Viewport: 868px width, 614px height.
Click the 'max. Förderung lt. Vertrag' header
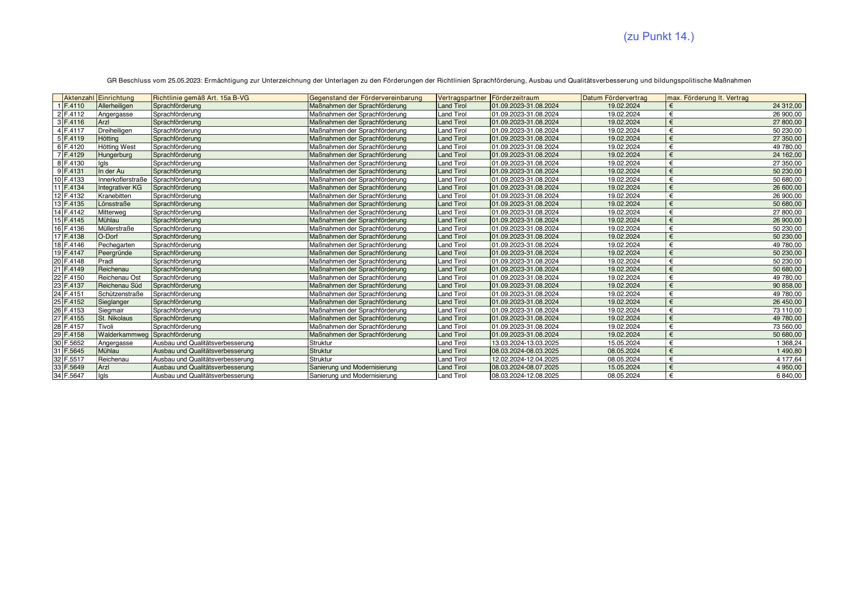point(708,98)
